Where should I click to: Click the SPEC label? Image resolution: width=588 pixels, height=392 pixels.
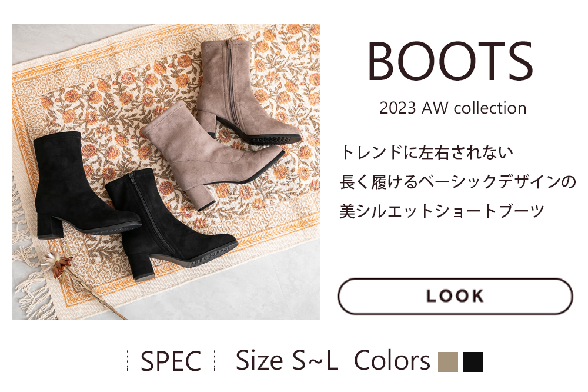tap(171, 361)
